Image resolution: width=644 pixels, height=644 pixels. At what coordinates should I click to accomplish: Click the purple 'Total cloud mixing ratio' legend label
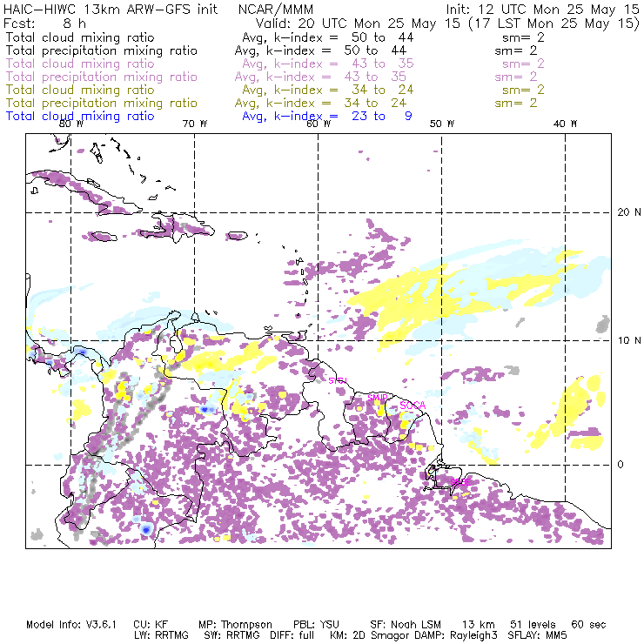click(80, 64)
